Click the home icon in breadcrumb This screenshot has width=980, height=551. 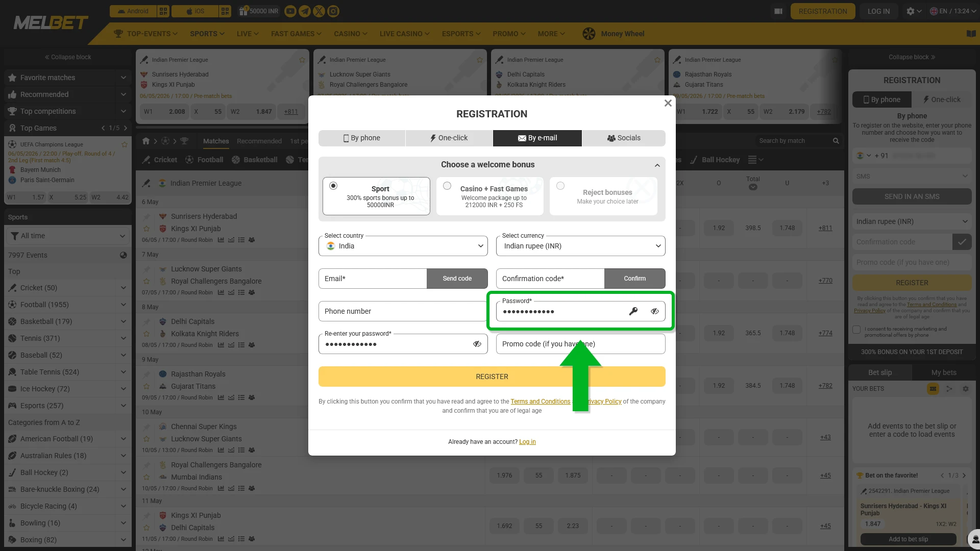click(x=146, y=141)
